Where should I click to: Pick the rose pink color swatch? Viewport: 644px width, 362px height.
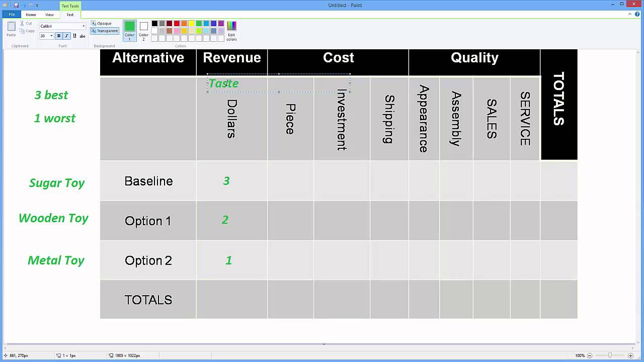[177, 31]
